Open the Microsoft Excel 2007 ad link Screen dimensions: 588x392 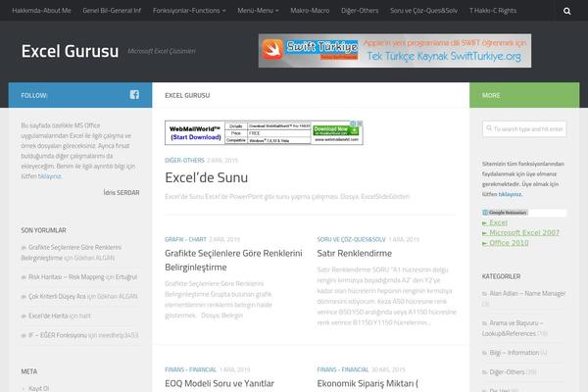click(524, 232)
